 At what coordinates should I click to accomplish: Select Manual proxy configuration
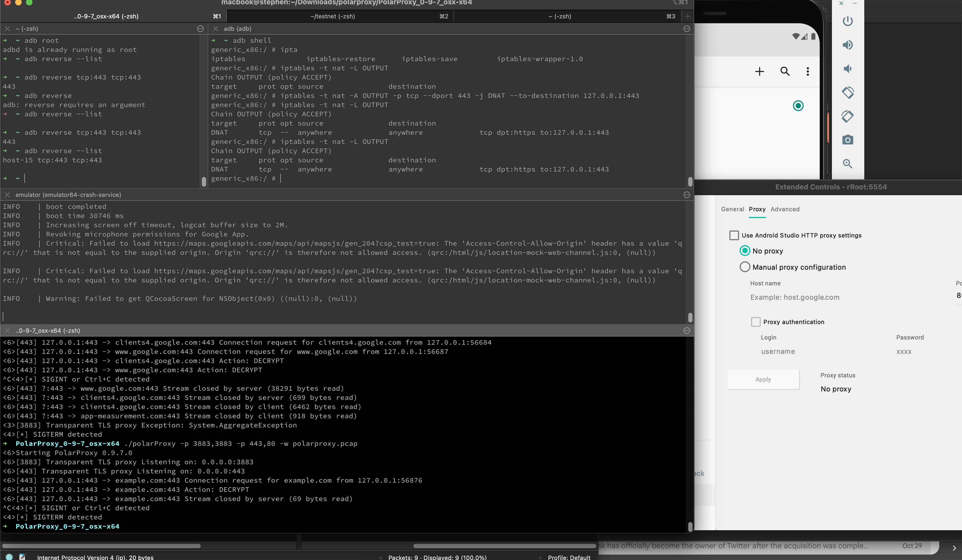pyautogui.click(x=745, y=267)
